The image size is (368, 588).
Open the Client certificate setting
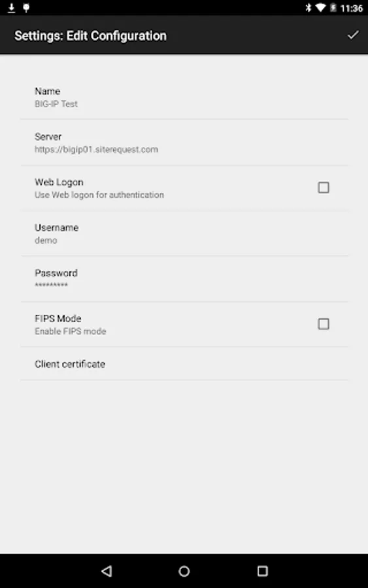pos(184,364)
